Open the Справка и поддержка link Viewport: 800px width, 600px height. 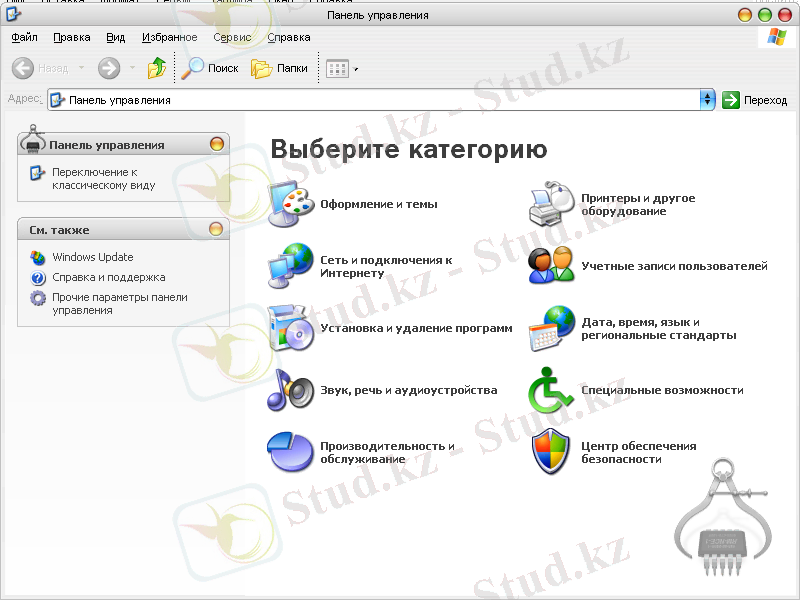pyautogui.click(x=109, y=277)
